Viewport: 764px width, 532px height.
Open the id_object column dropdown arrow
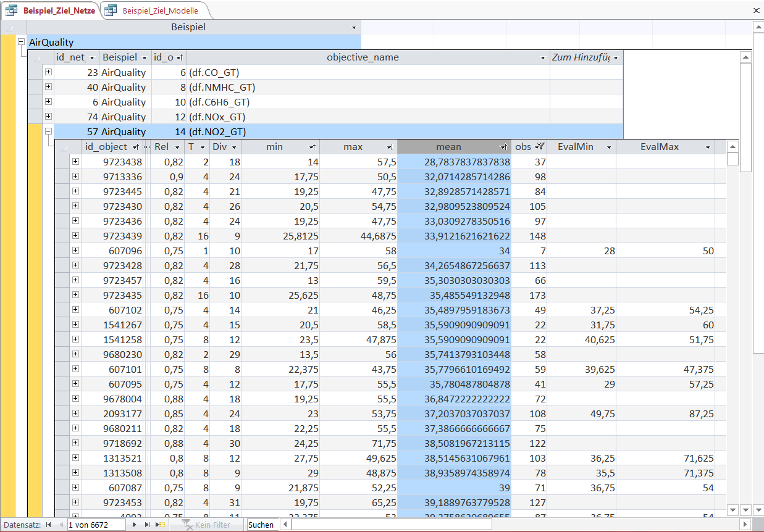pos(136,147)
